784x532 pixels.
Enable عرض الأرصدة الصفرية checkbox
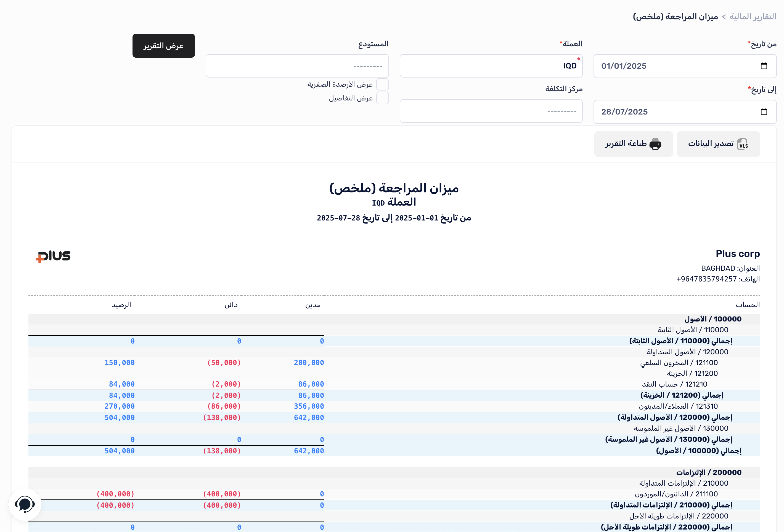pos(382,84)
